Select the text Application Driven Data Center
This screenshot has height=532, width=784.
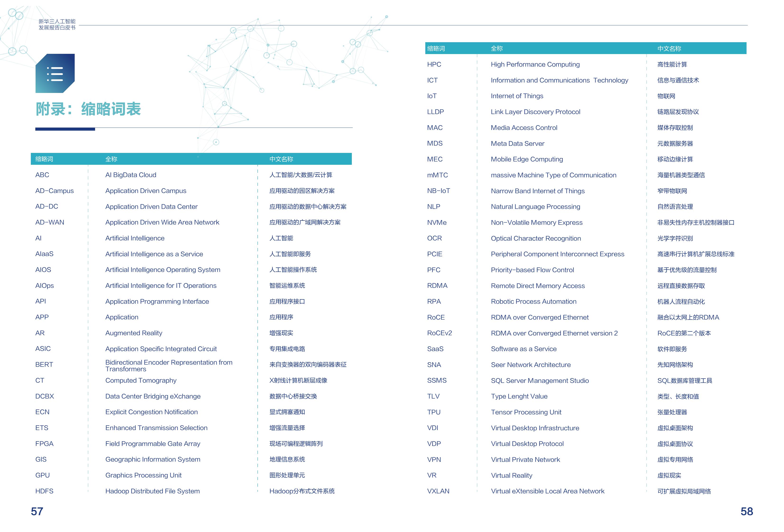(x=151, y=206)
